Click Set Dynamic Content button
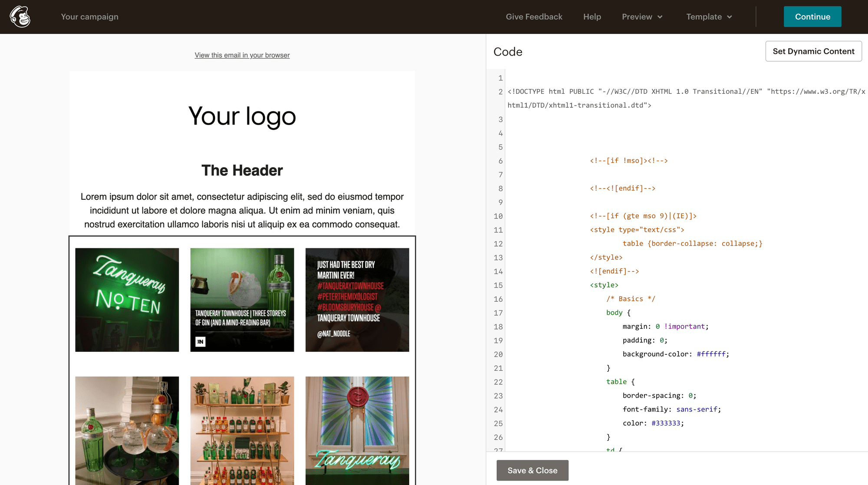 (x=813, y=51)
